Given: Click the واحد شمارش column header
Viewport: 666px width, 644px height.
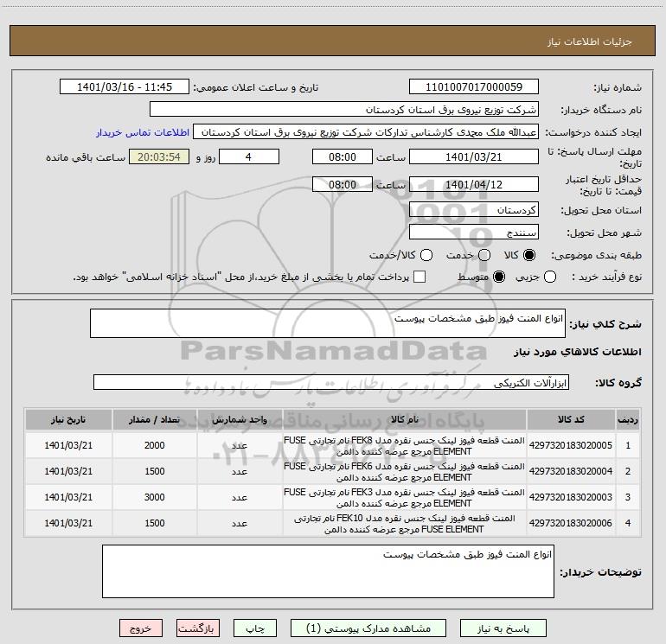Looking at the screenshot, I should coord(240,419).
